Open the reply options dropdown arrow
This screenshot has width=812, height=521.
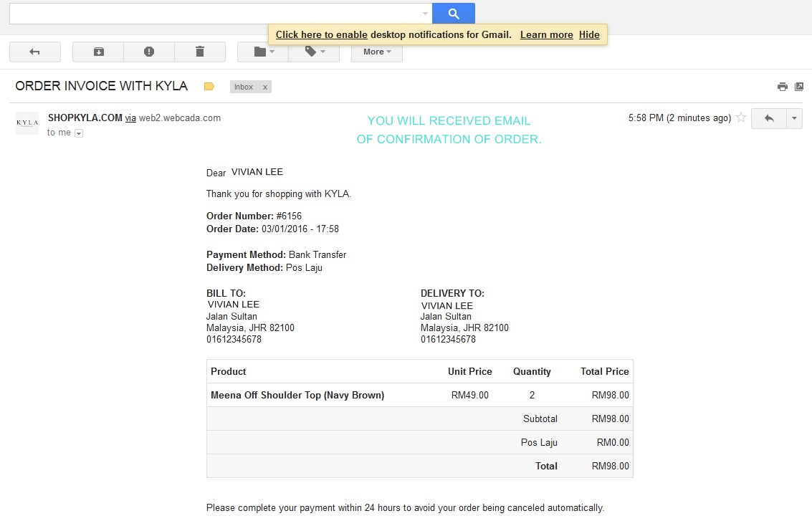point(794,118)
